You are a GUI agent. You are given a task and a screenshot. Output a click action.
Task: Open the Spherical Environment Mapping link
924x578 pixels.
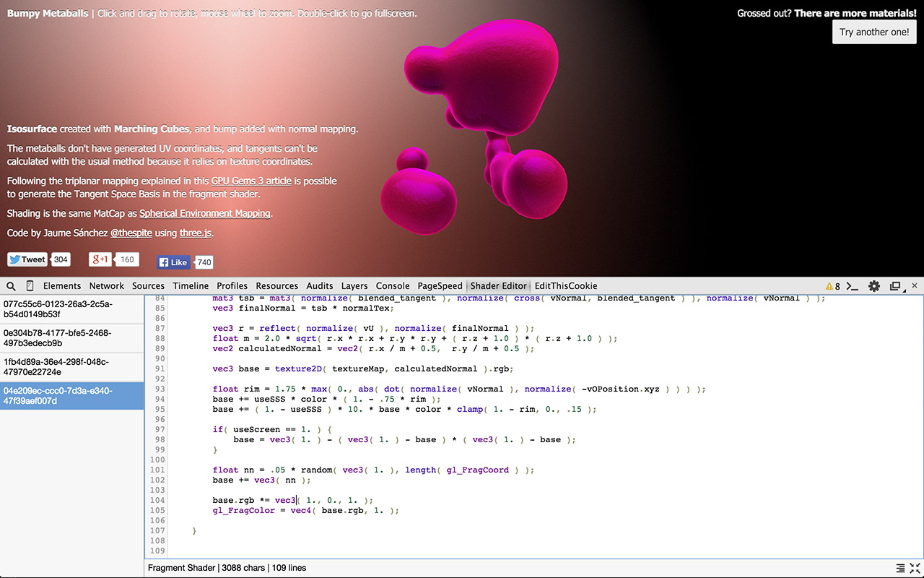coord(205,213)
